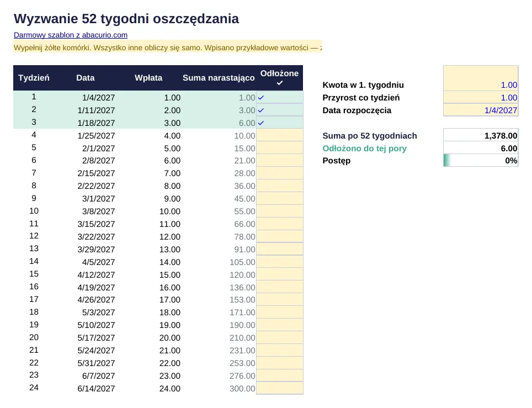Mark week 5 as saved in Odłożone
532x408 pixels.
click(x=280, y=148)
